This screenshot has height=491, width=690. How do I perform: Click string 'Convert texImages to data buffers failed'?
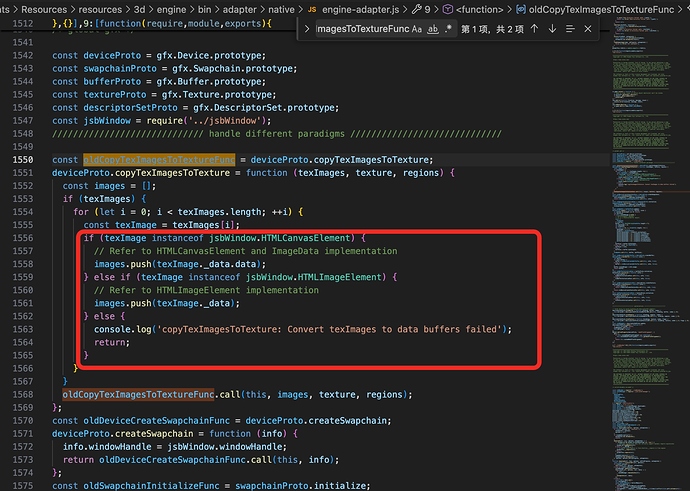tap(394, 330)
